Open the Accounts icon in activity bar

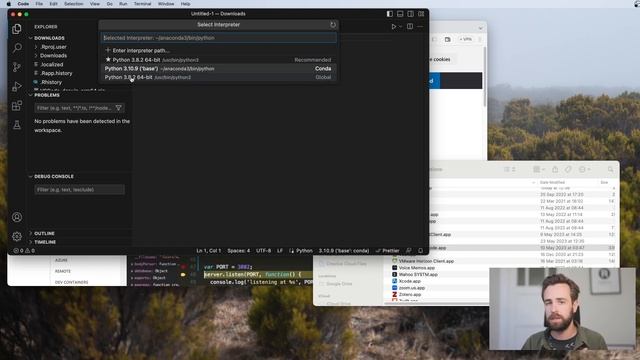coord(17,217)
